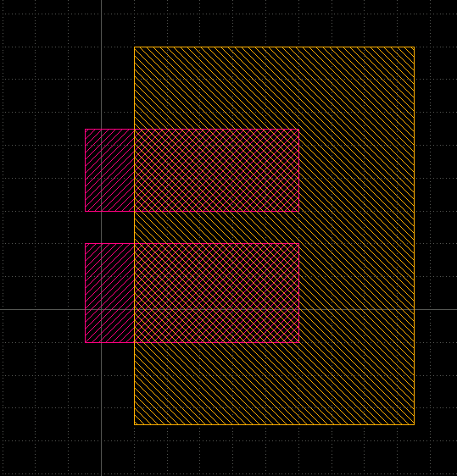Click the right edge of the orange rectangle
The height and width of the screenshot is (476, 457).
[x=414, y=235]
